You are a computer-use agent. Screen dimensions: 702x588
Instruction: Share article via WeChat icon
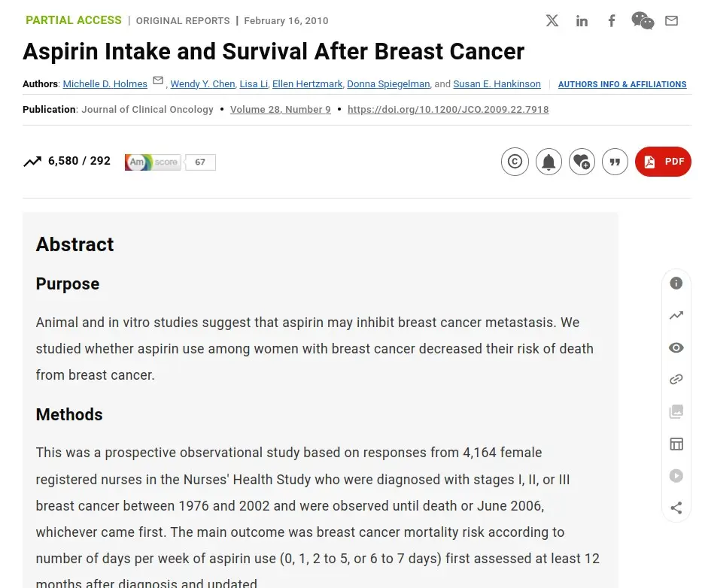(643, 20)
